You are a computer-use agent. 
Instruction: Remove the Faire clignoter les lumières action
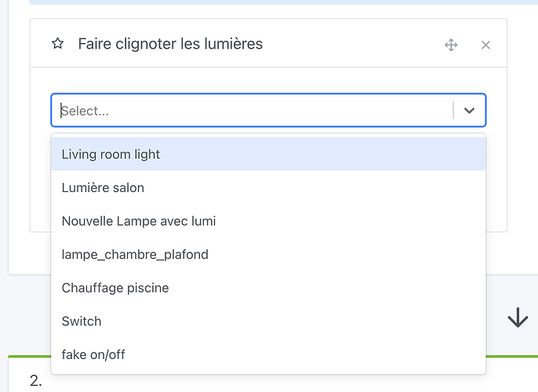pos(485,45)
